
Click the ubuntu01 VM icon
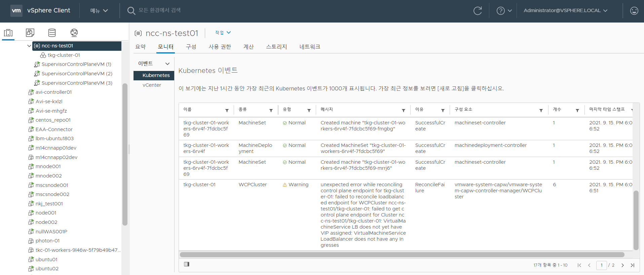point(31,260)
